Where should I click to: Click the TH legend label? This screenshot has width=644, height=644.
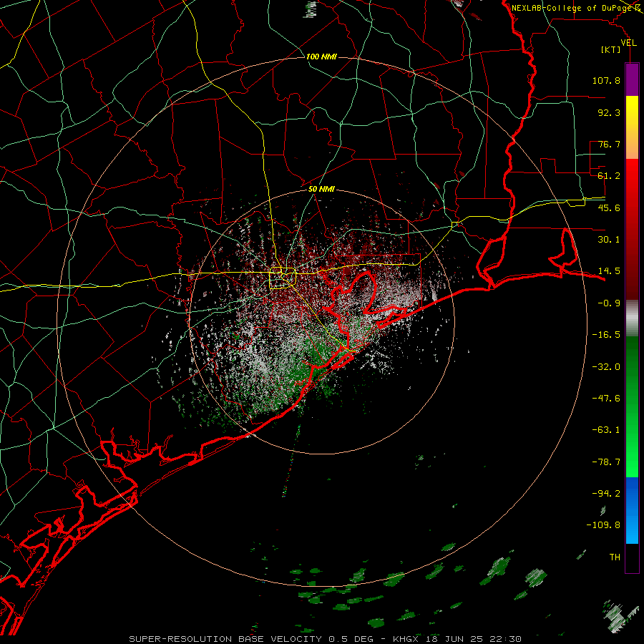615,557
